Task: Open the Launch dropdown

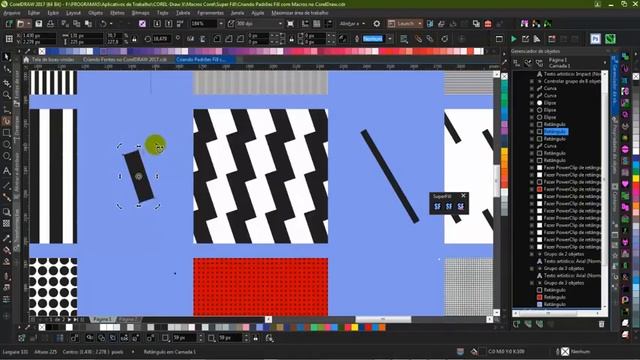Action: [x=420, y=24]
